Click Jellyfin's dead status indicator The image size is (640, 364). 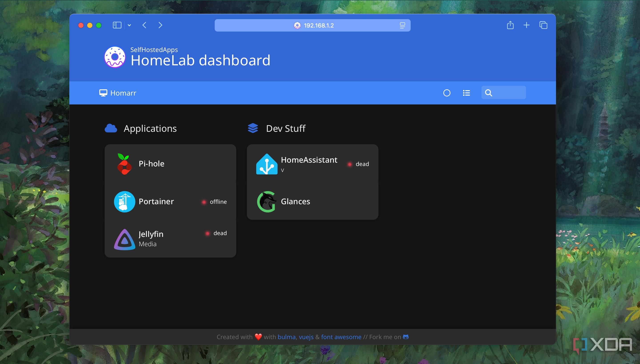216,233
